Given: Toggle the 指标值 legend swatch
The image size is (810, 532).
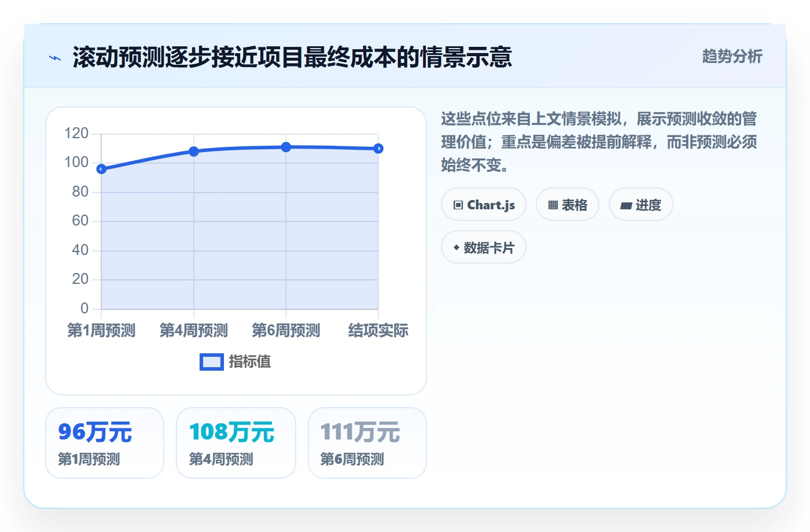Looking at the screenshot, I should [x=211, y=362].
